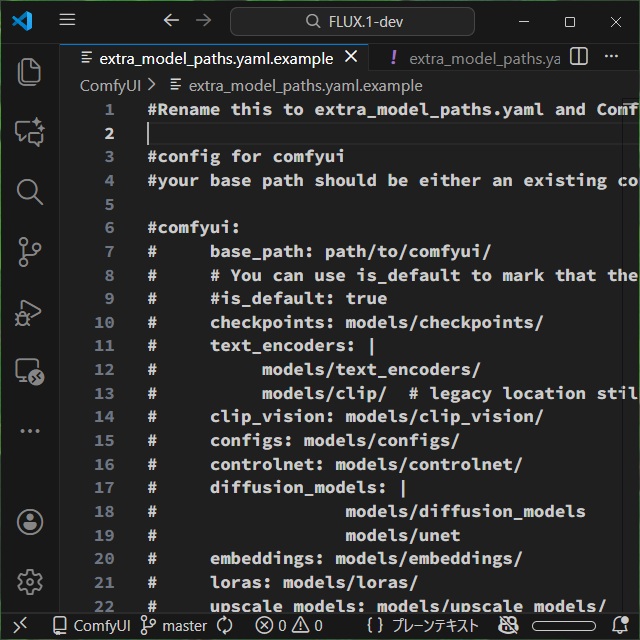640x640 pixels.
Task: Click the split editor right icon
Action: [x=579, y=58]
